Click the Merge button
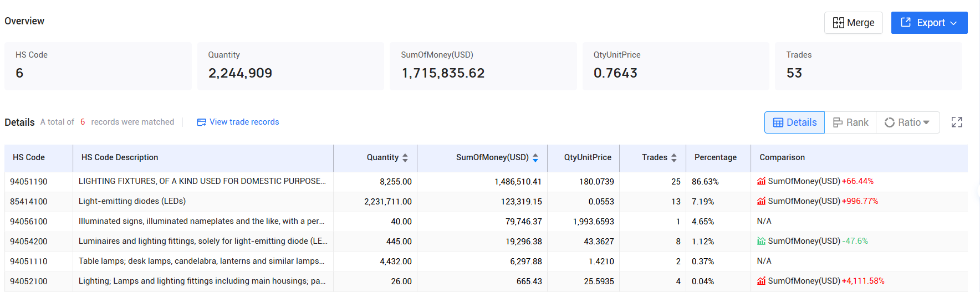This screenshot has height=292, width=980. [853, 23]
